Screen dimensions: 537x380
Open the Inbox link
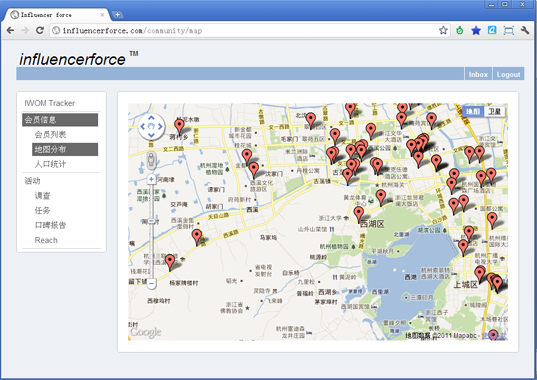(478, 74)
